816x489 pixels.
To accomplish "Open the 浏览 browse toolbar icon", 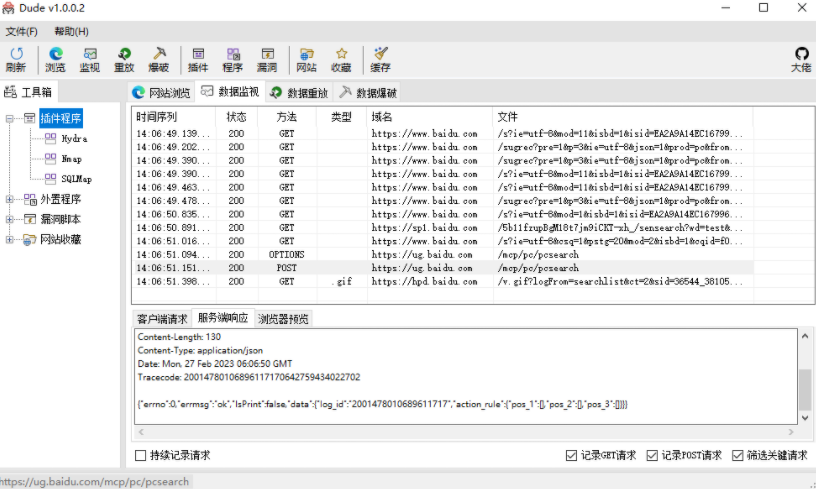I will click(x=56, y=54).
